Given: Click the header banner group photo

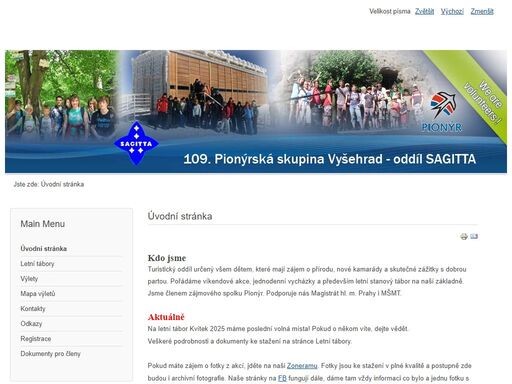Looking at the screenshot, I should point(256,111).
